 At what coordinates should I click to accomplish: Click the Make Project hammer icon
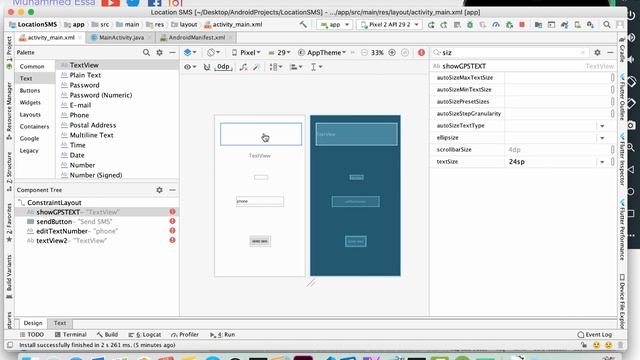pos(303,24)
